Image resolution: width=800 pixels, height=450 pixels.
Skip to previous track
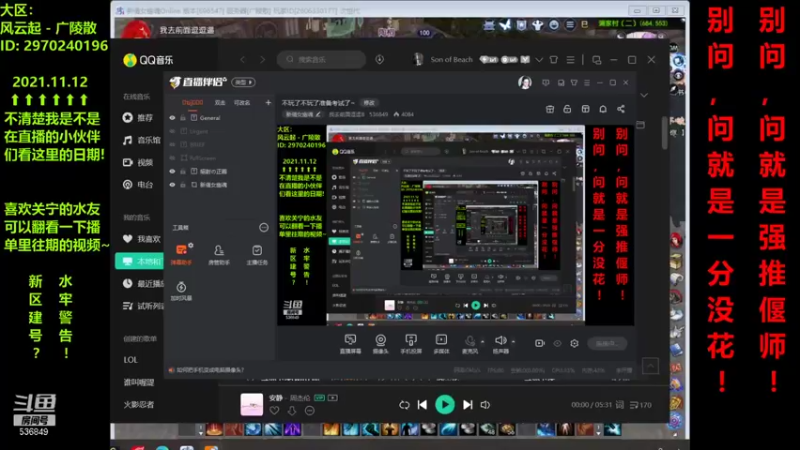tap(422, 405)
